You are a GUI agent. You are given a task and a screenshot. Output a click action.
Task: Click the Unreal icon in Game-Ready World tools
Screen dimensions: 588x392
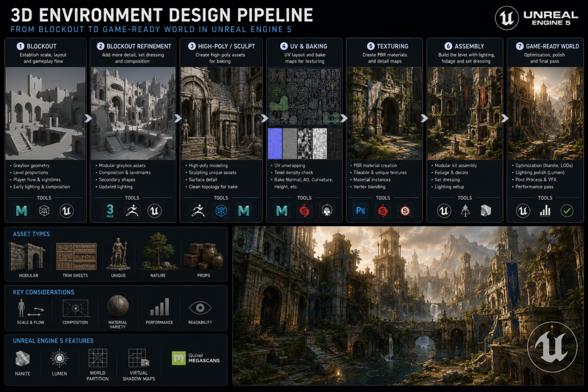[523, 211]
